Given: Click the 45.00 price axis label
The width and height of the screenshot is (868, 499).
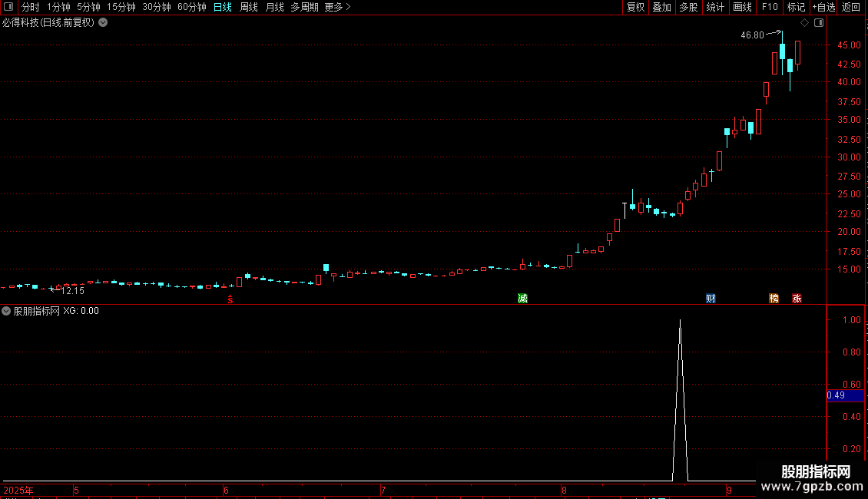Looking at the screenshot, I should tap(849, 45).
